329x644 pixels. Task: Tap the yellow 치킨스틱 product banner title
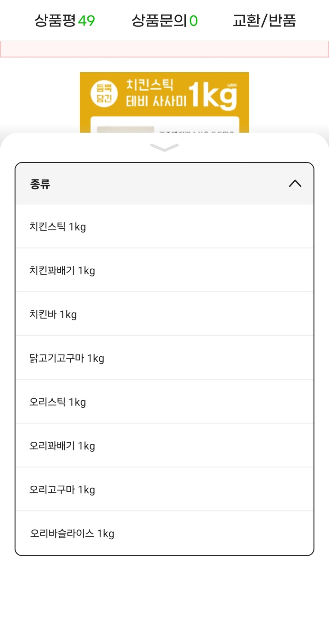click(150, 85)
